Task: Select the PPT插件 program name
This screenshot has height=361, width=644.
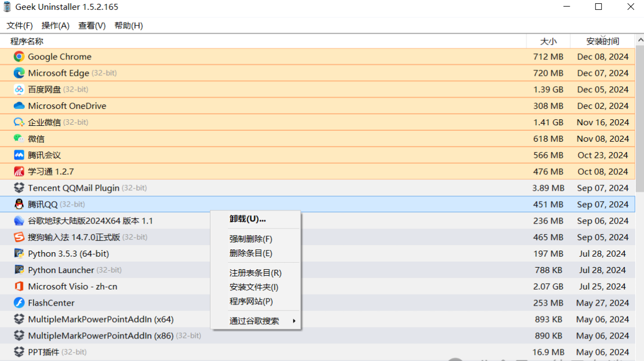Action: (x=43, y=352)
